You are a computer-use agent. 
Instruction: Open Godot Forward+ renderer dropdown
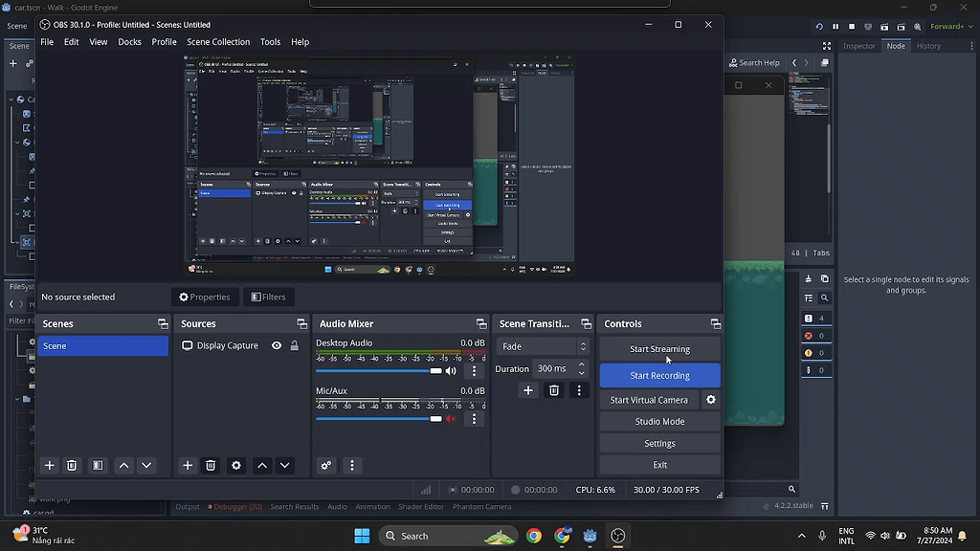951,26
